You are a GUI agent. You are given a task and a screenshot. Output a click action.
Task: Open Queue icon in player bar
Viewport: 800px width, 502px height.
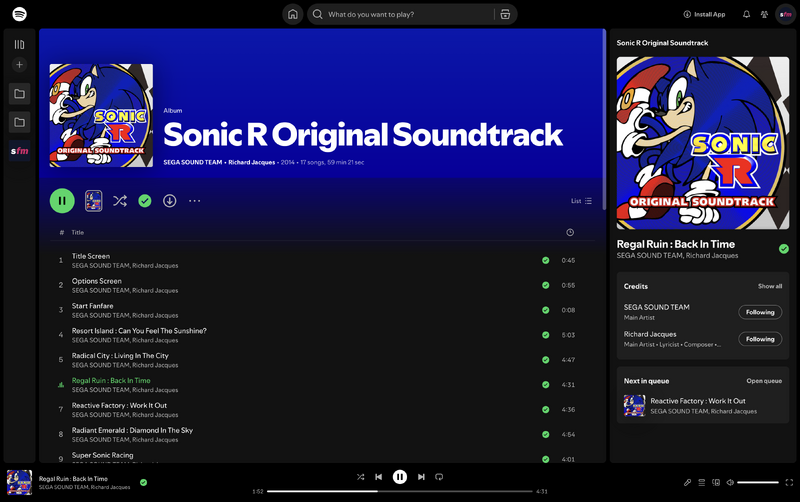point(702,483)
